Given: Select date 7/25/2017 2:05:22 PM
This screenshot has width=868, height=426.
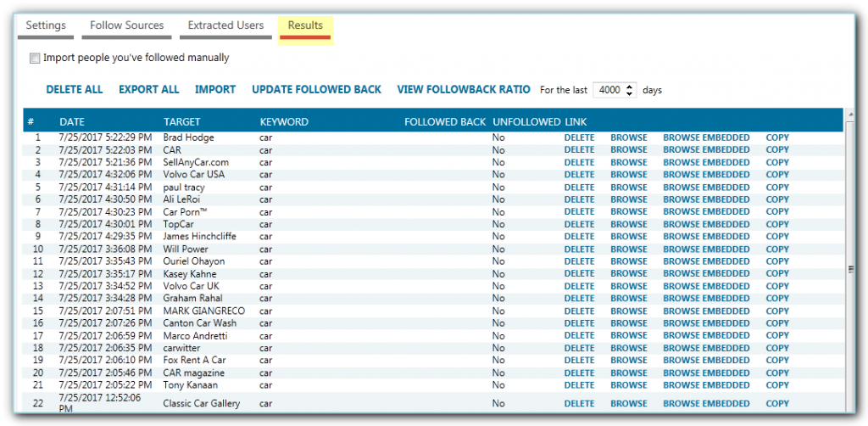Looking at the screenshot, I should (x=105, y=385).
